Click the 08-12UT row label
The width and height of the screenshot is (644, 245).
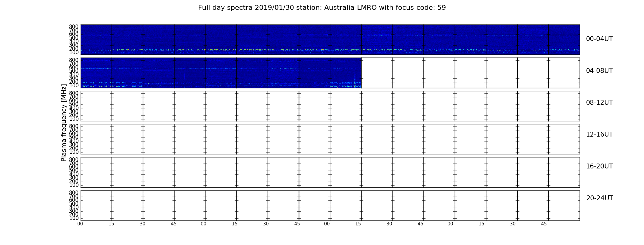point(599,103)
